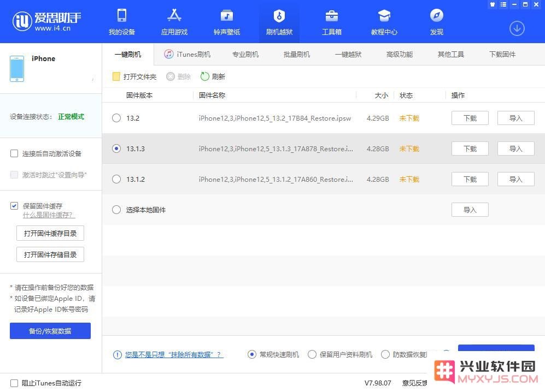Open the 工具箱 toolbox
This screenshot has width=545, height=392.
(332, 22)
